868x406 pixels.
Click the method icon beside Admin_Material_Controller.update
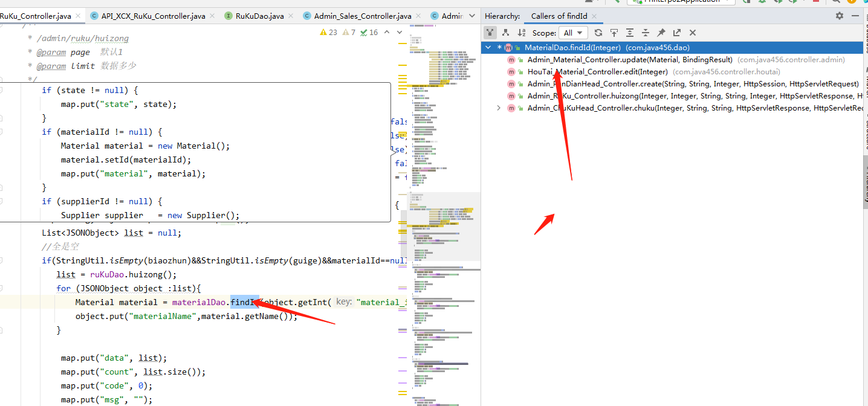coord(511,60)
